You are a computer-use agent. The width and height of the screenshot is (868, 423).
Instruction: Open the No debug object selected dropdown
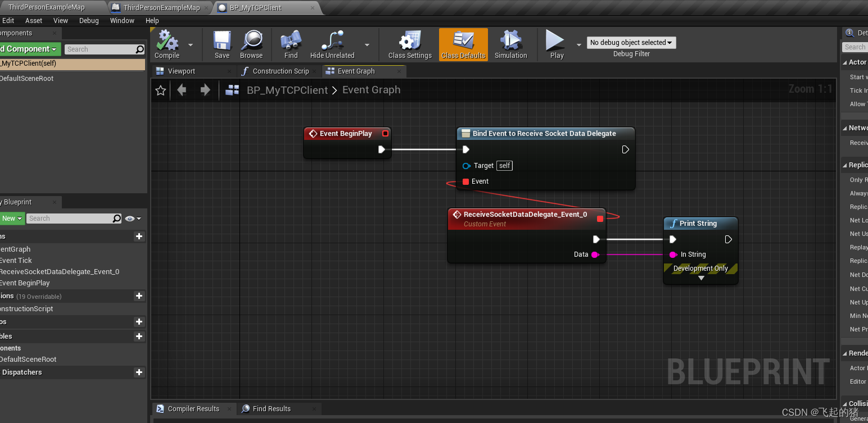click(x=631, y=42)
